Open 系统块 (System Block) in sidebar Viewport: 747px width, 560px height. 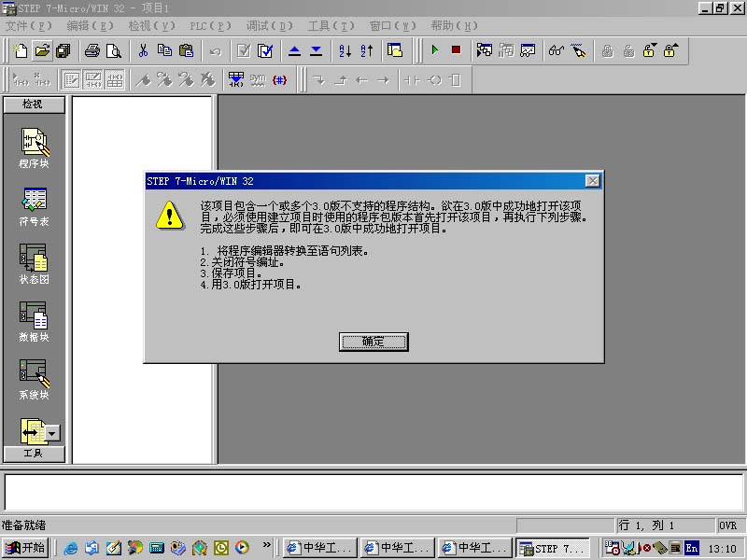click(34, 380)
